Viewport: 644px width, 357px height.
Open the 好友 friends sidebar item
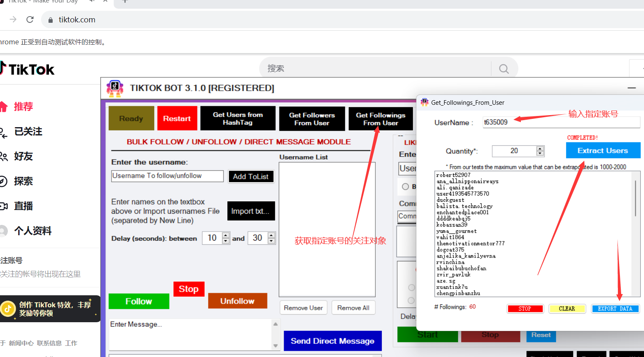click(23, 157)
